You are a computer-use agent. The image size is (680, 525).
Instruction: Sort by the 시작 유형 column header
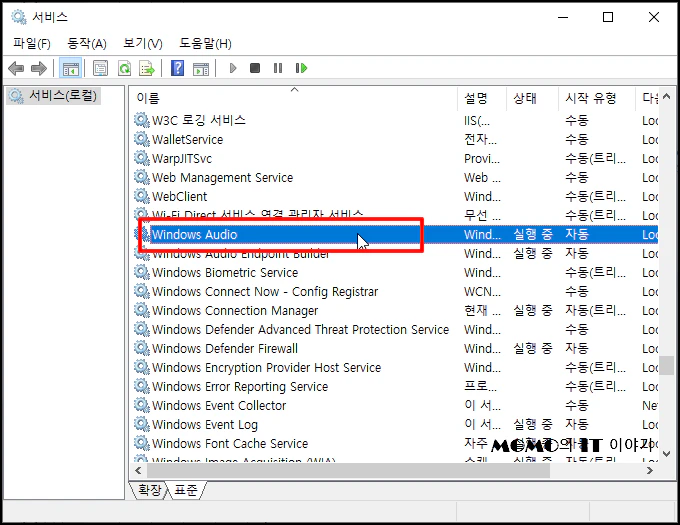[x=597, y=98]
